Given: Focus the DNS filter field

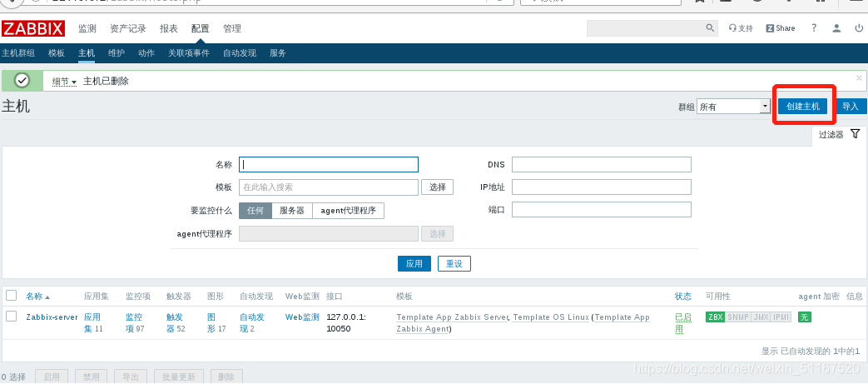Looking at the screenshot, I should coord(601,165).
